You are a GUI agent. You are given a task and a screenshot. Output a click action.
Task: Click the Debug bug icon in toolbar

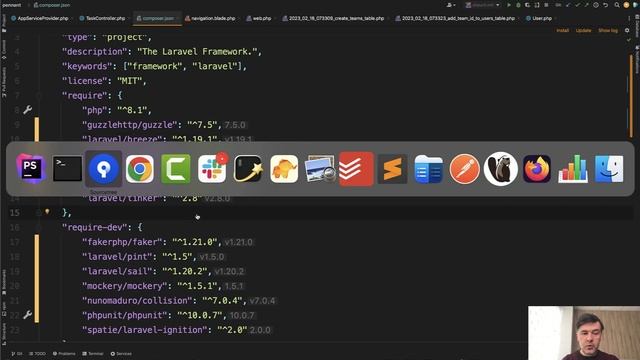(518, 5)
